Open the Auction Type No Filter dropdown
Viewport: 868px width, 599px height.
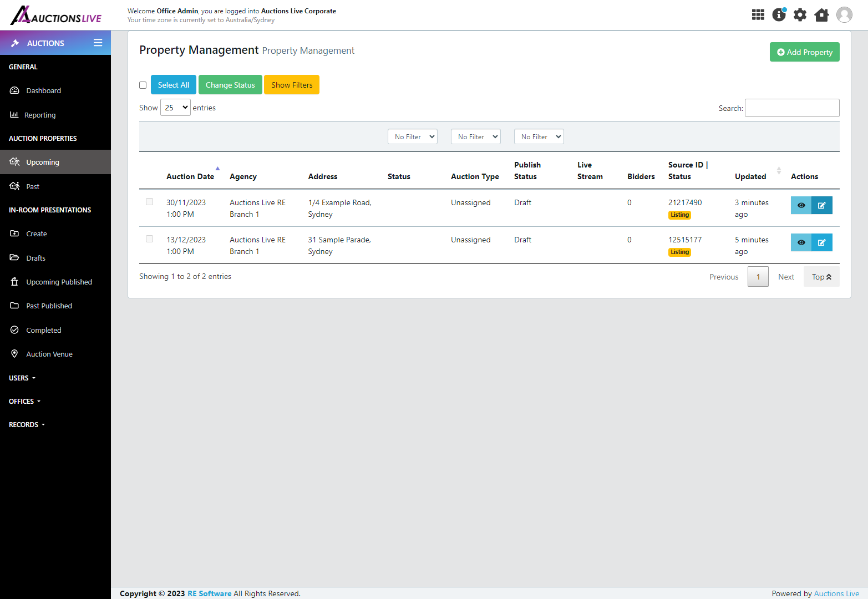pyautogui.click(x=476, y=136)
